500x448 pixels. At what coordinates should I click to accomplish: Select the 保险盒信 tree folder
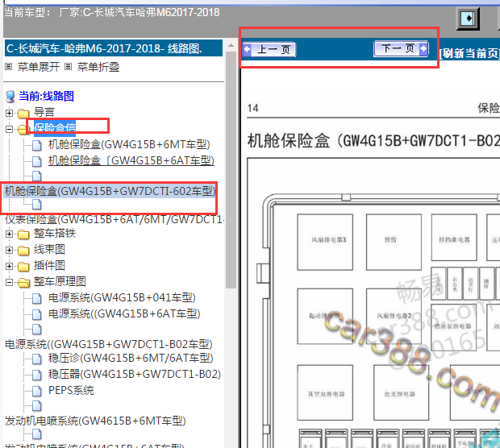point(55,128)
